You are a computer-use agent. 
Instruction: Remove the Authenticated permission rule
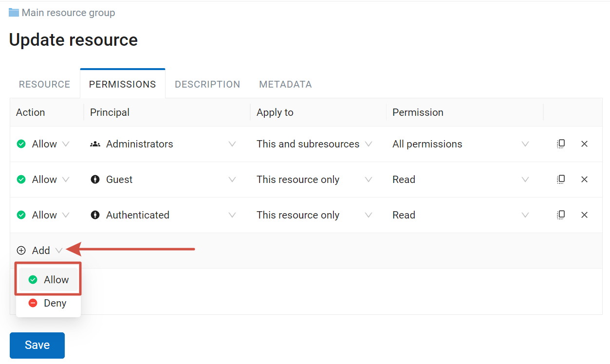[585, 215]
